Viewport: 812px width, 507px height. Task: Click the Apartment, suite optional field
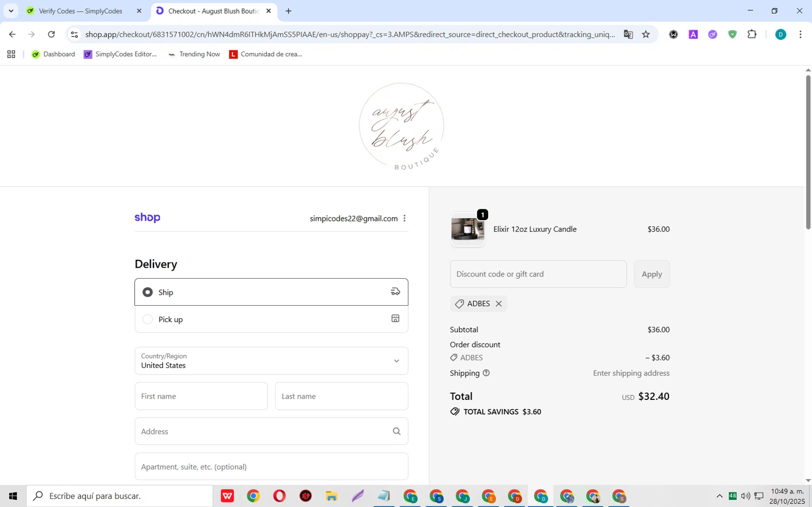271,466
